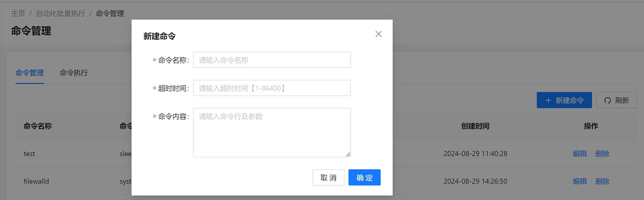
Task: Click the resize handle of 命令内容 textarea
Action: 348,155
